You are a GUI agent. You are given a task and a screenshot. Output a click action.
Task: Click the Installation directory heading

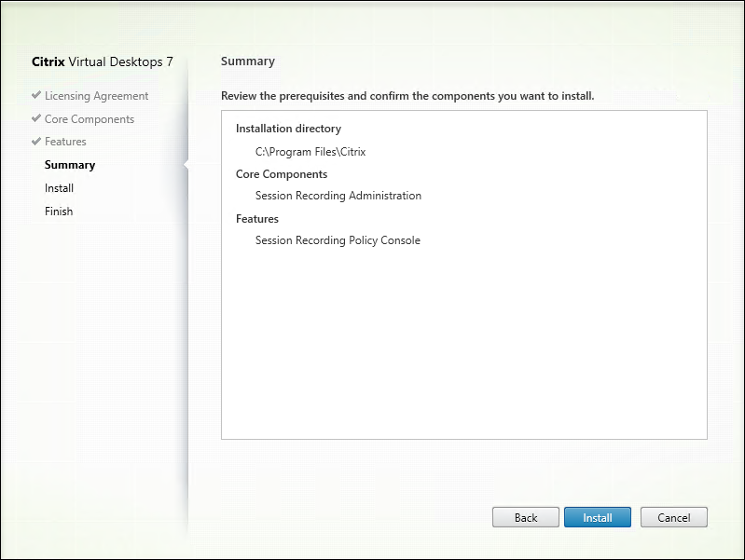[288, 129]
